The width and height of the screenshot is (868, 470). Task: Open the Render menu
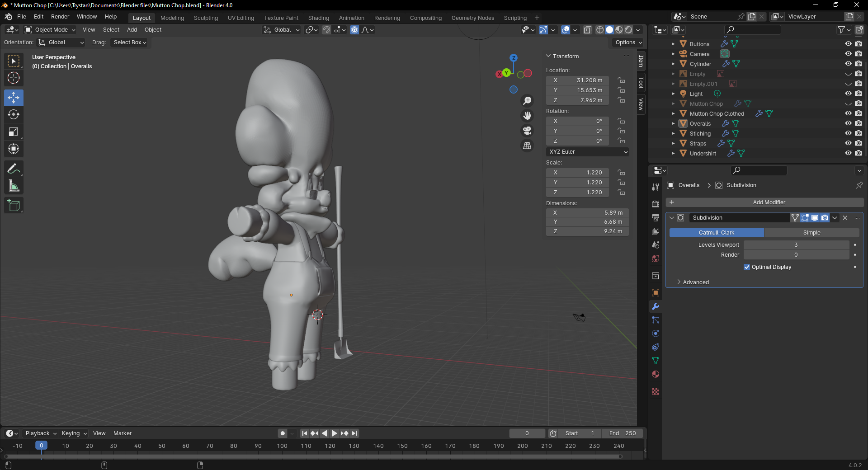[60, 17]
